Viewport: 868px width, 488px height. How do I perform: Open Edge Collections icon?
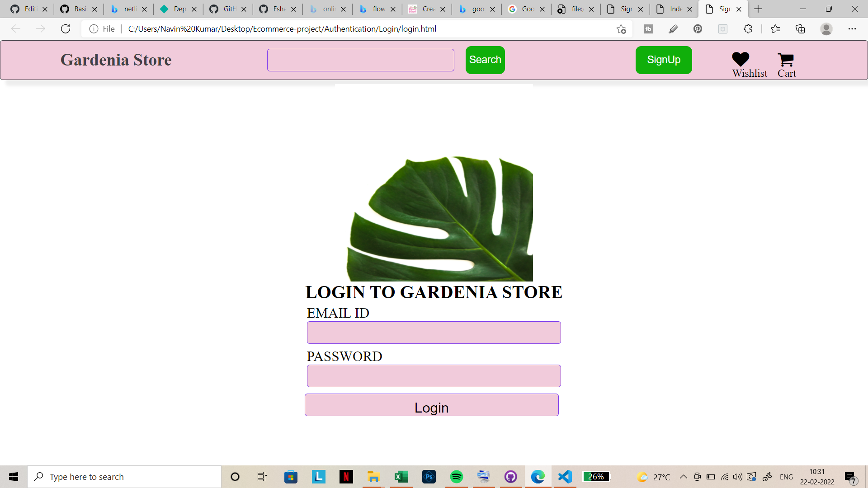[801, 28]
